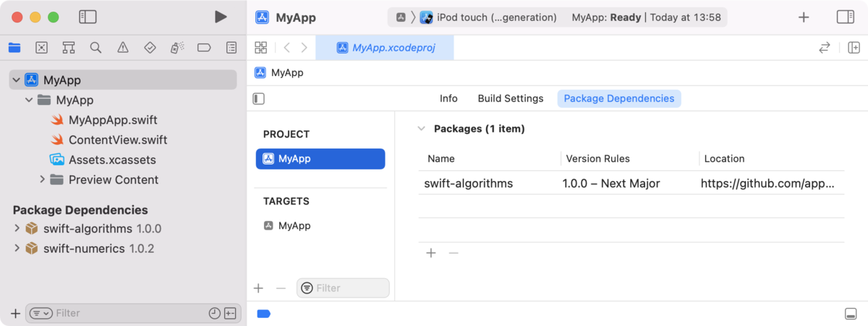The height and width of the screenshot is (326, 868).
Task: Select iPod touch run destination
Action: point(489,17)
